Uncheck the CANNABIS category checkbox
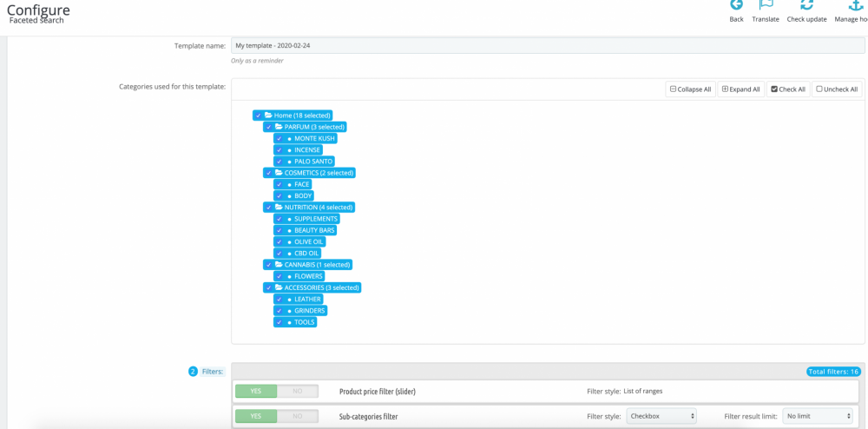 coord(268,265)
